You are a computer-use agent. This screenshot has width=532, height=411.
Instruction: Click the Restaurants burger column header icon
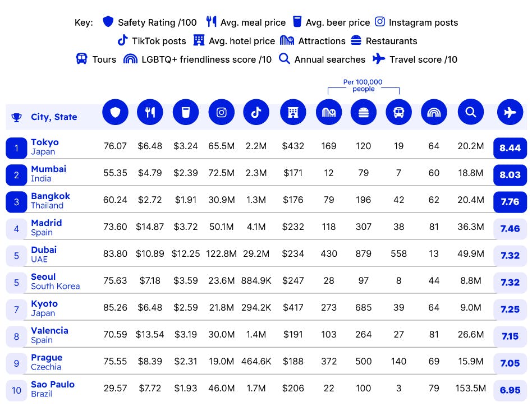pos(364,113)
